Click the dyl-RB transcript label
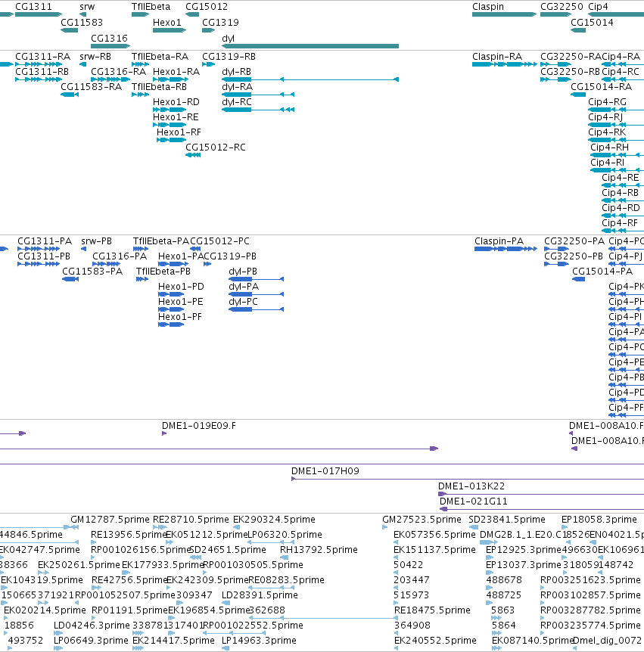This screenshot has height=652, width=644. point(236,72)
